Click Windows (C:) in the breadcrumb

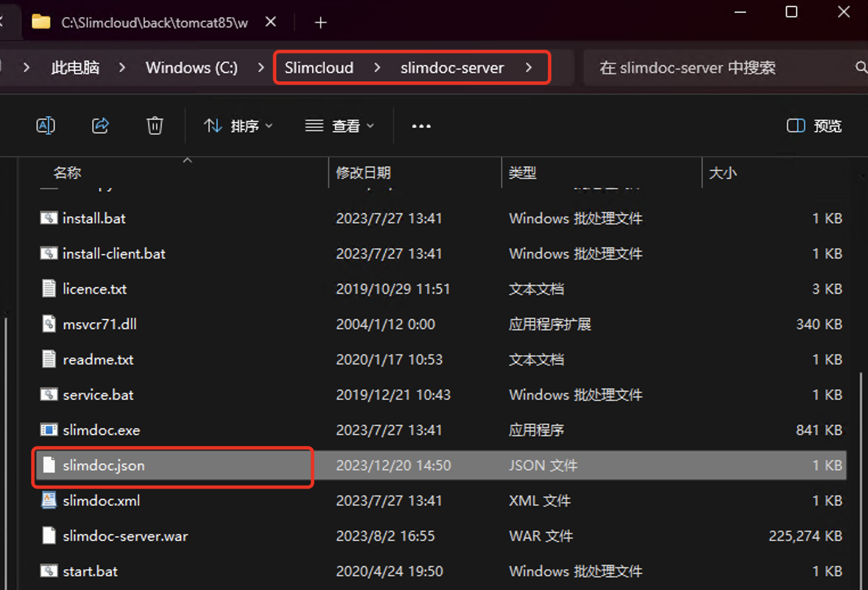pyautogui.click(x=191, y=68)
